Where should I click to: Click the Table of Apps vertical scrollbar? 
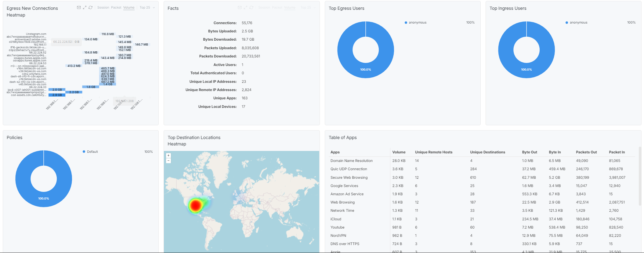(640, 176)
